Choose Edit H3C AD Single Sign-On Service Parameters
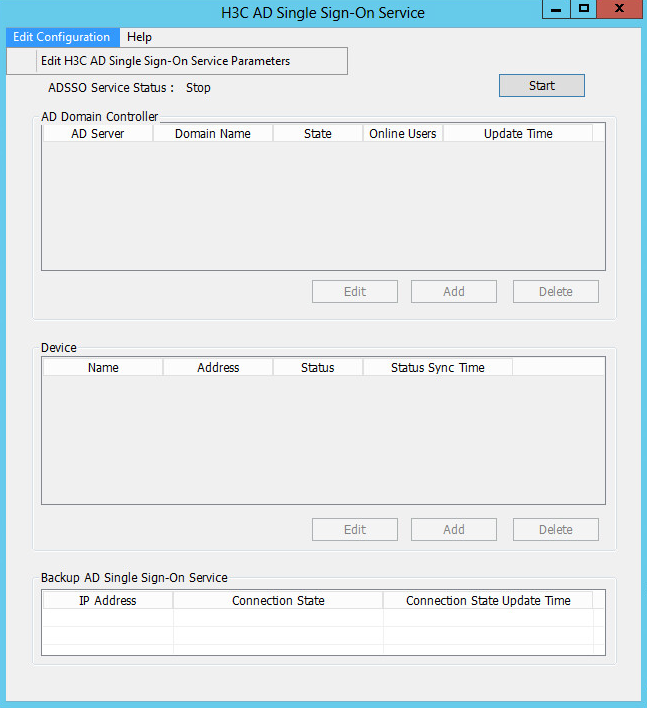Image resolution: width=647 pixels, height=708 pixels. tap(177, 61)
